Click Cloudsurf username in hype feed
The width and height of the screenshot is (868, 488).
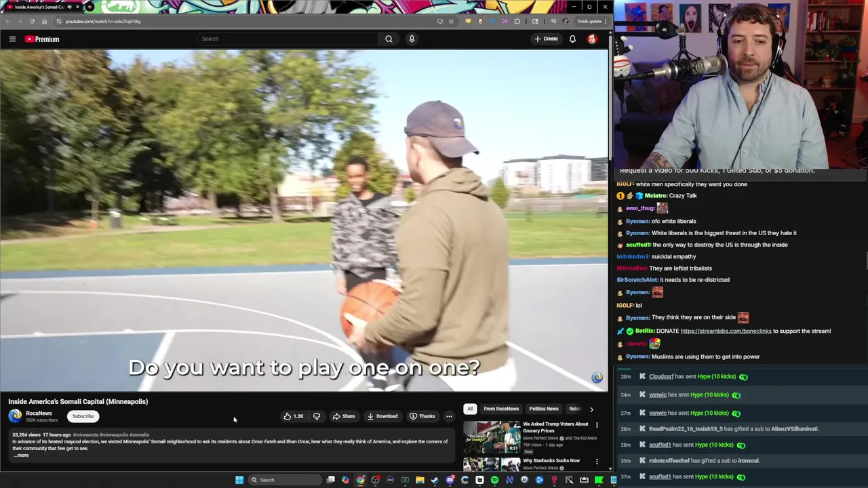coord(661,377)
